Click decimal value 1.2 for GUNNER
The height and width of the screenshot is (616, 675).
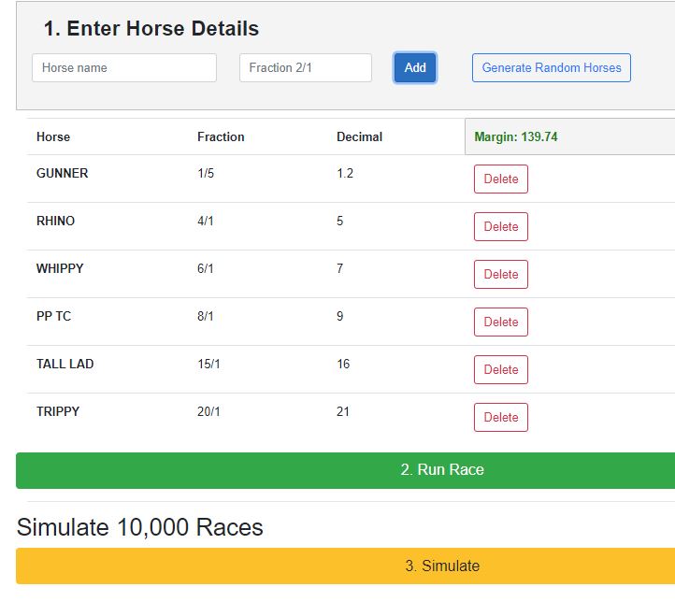click(x=345, y=173)
